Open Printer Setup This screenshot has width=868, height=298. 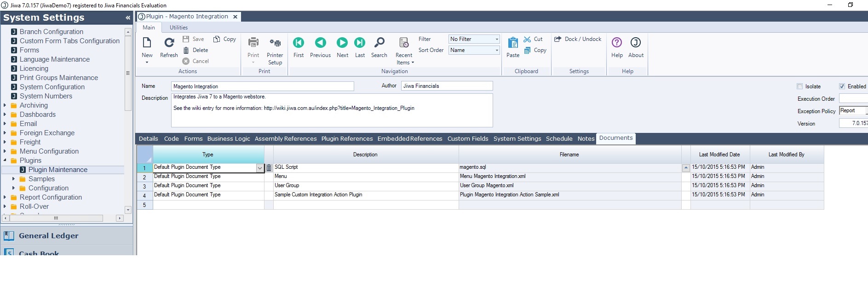(275, 43)
